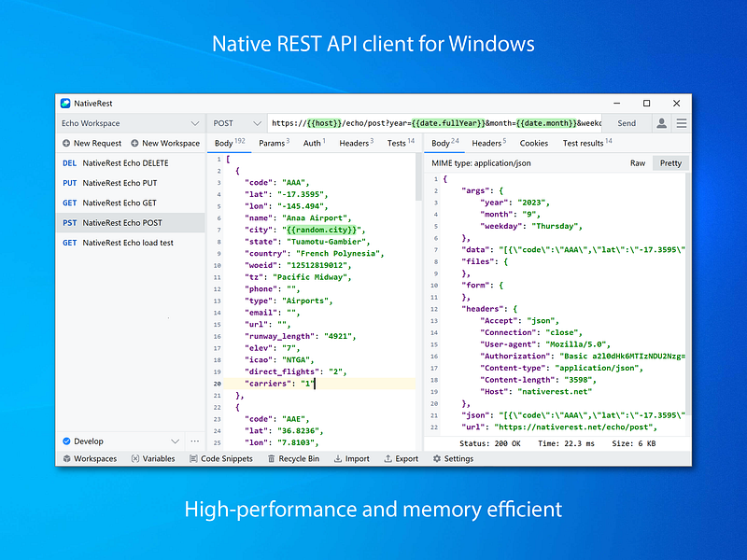Open the POST method dropdown
Viewport: 747px width, 560px height.
pyautogui.click(x=237, y=123)
